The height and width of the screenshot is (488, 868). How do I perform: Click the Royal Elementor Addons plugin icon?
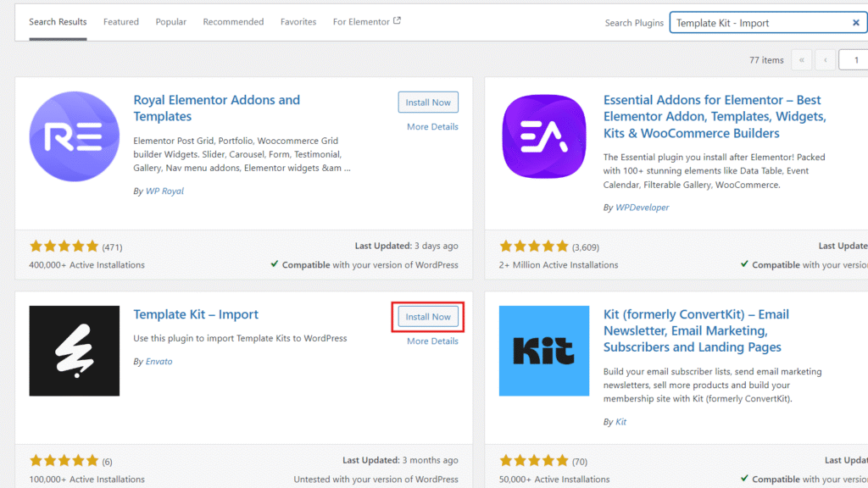75,136
